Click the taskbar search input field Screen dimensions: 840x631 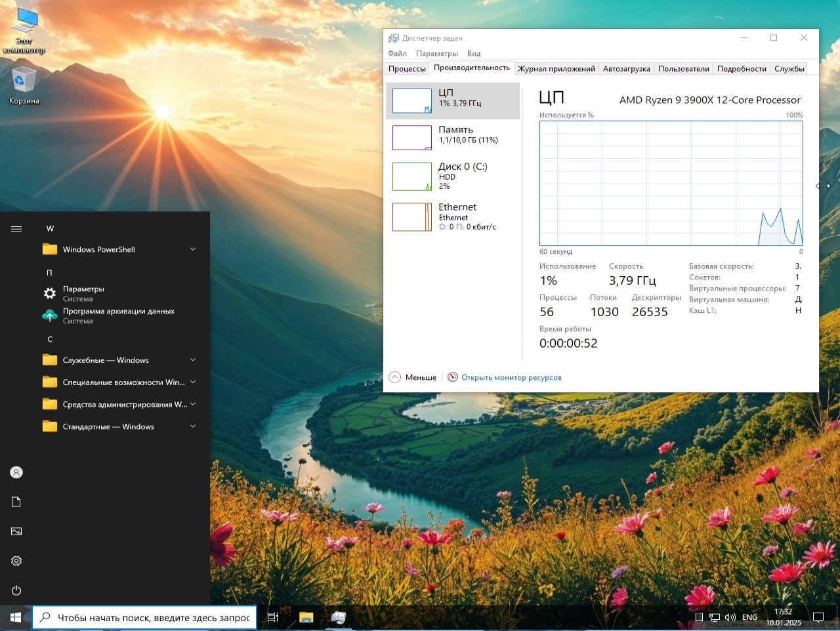tap(144, 617)
